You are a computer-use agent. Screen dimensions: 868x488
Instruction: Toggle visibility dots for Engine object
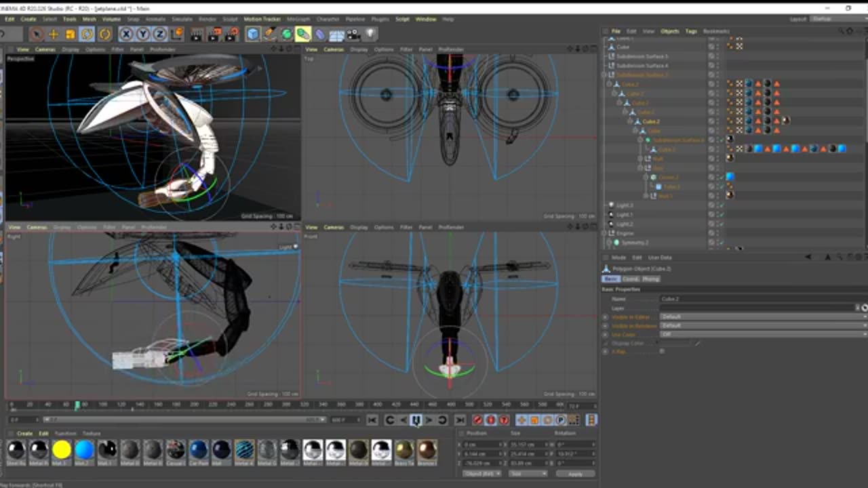(717, 233)
